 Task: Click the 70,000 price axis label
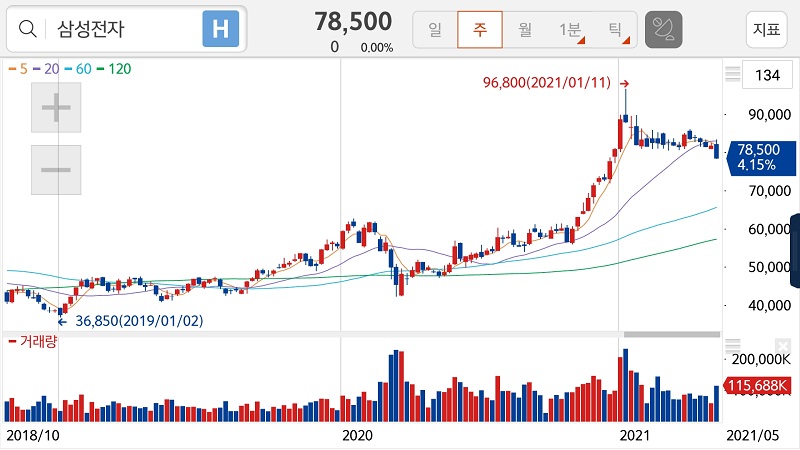coord(769,191)
